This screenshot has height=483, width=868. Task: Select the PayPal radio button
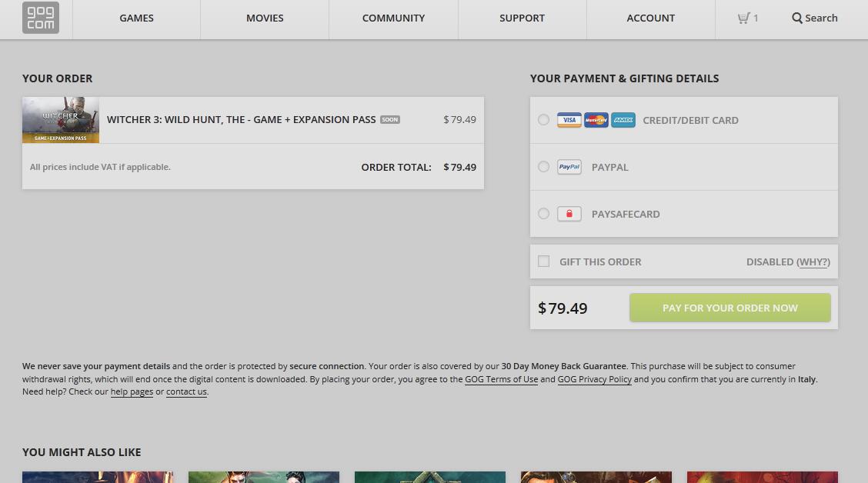543,167
